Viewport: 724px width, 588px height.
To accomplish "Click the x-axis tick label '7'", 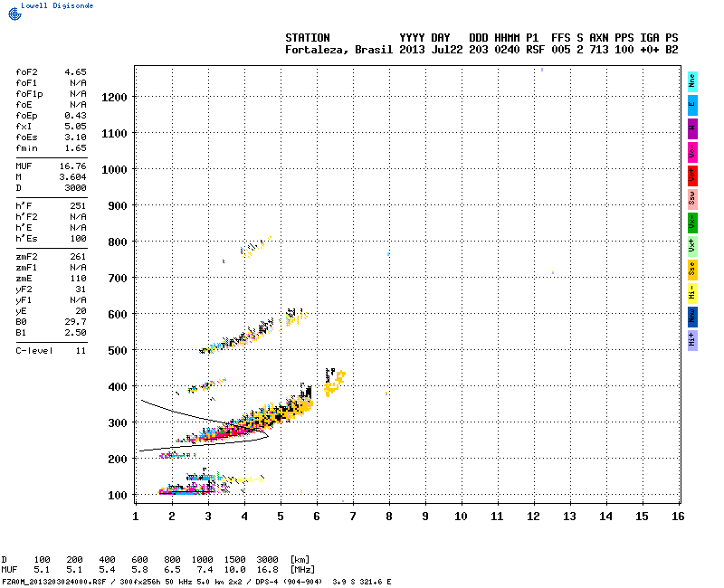I will point(353,517).
